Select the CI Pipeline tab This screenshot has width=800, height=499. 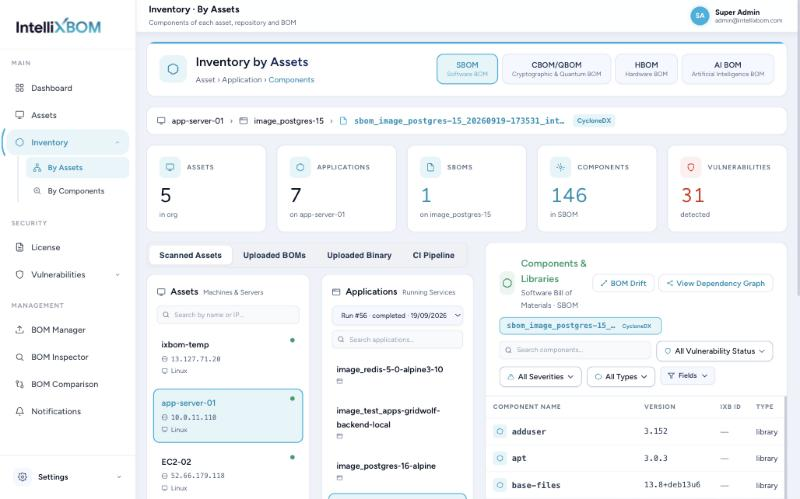click(x=433, y=255)
